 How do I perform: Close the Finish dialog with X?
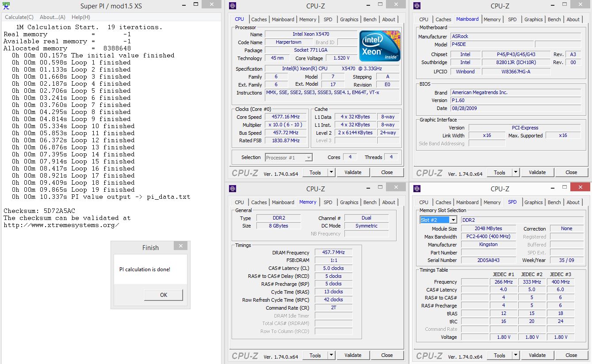coord(180,246)
